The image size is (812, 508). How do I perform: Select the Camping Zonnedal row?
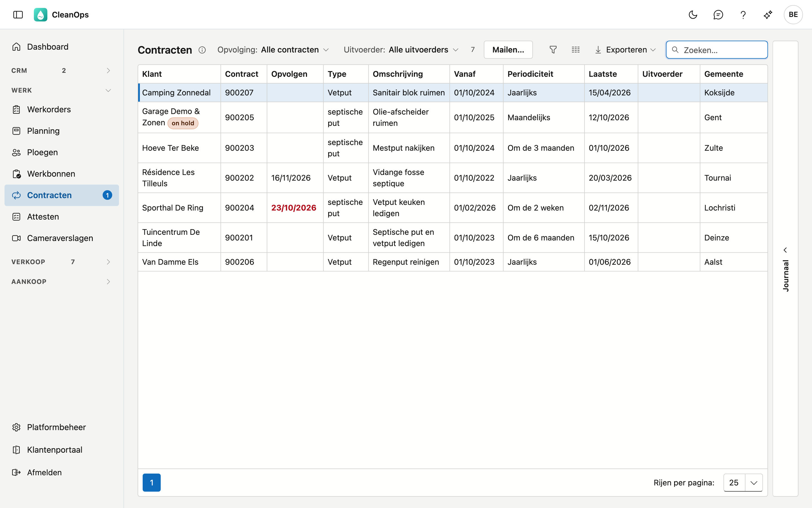point(453,93)
